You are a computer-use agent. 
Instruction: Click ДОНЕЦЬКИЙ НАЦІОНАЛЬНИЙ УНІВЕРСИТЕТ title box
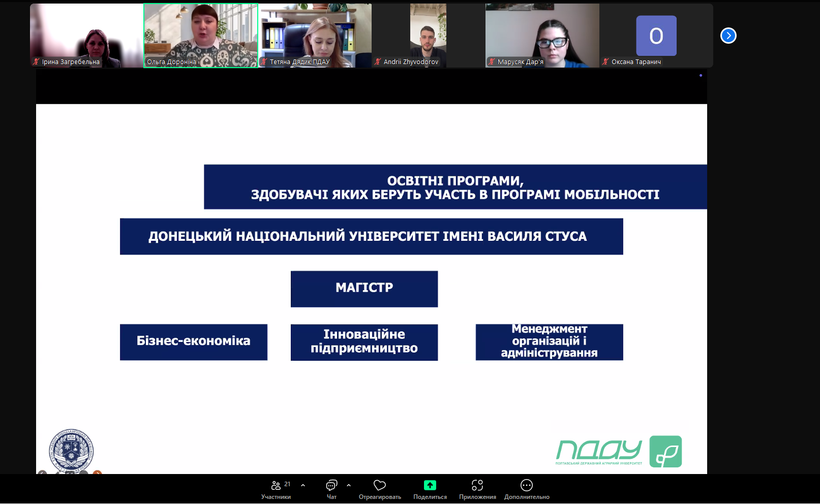click(x=371, y=236)
